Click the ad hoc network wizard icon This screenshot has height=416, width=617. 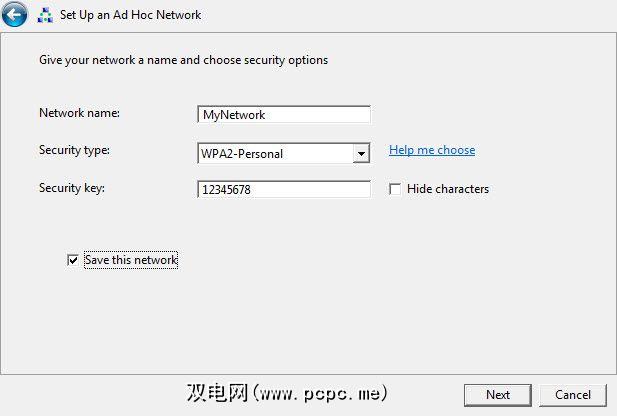tap(45, 15)
